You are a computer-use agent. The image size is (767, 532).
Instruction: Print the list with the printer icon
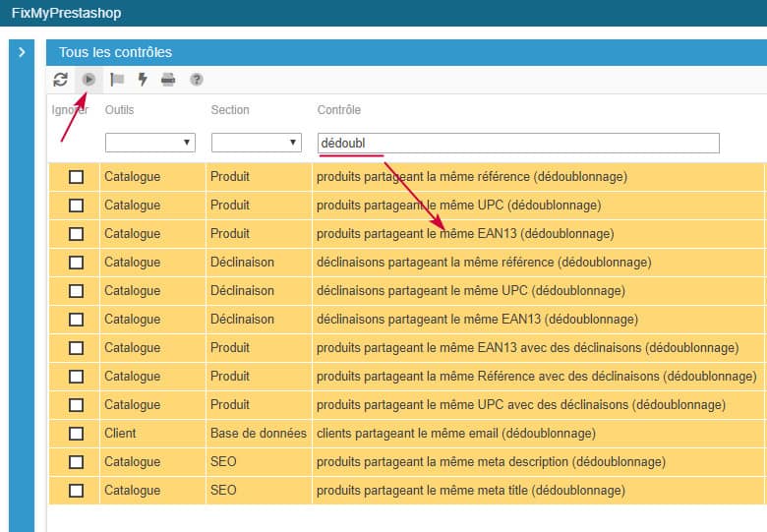(x=168, y=80)
